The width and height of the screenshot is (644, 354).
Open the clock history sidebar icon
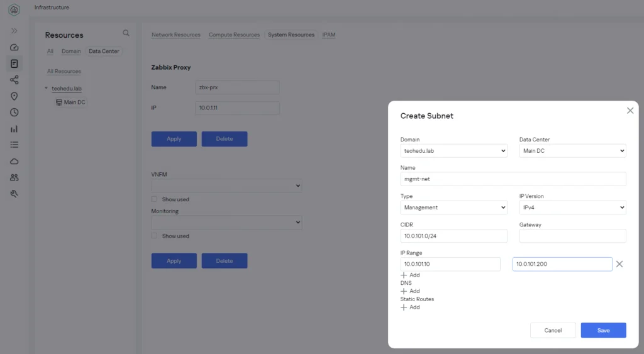[x=14, y=113]
